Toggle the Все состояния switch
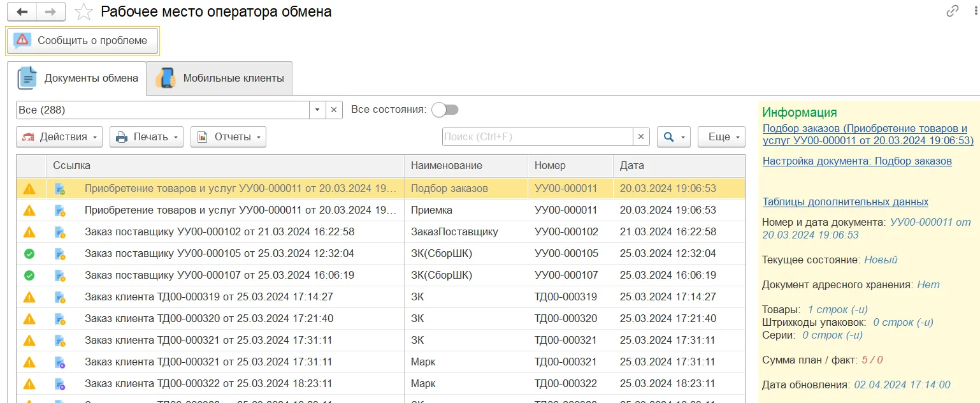980x403 pixels. (445, 110)
